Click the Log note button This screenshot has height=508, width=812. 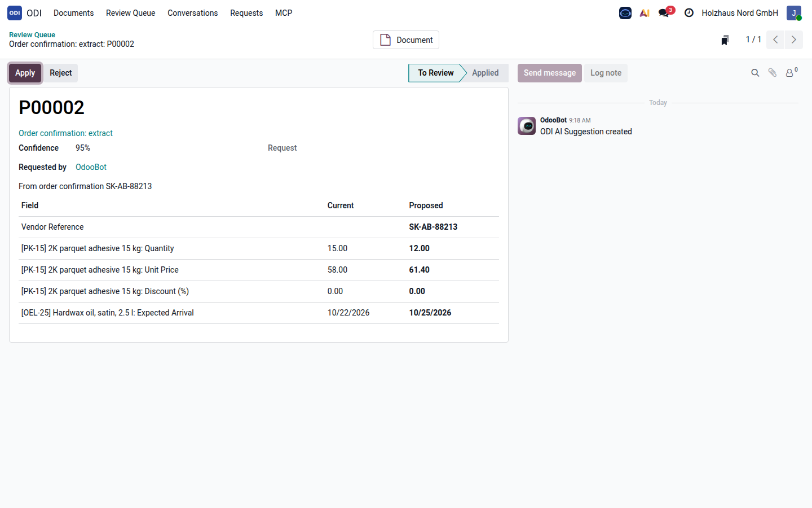point(606,73)
